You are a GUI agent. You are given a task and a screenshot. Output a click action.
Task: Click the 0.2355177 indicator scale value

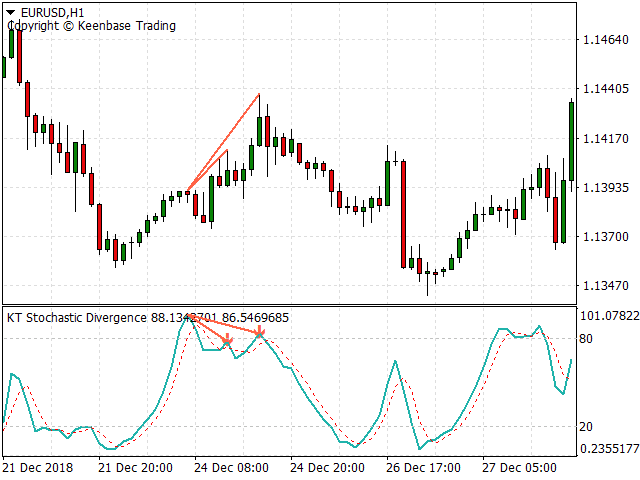pos(609,449)
